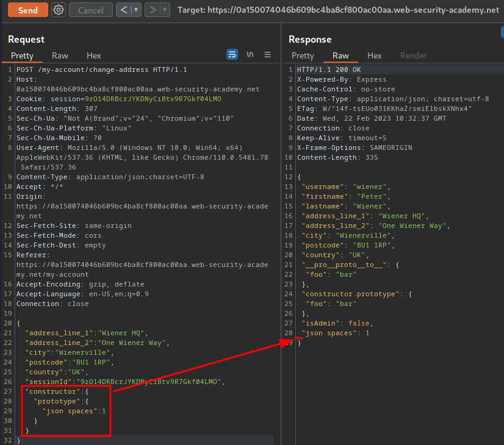Select the Response Pretty tab

[x=303, y=55]
